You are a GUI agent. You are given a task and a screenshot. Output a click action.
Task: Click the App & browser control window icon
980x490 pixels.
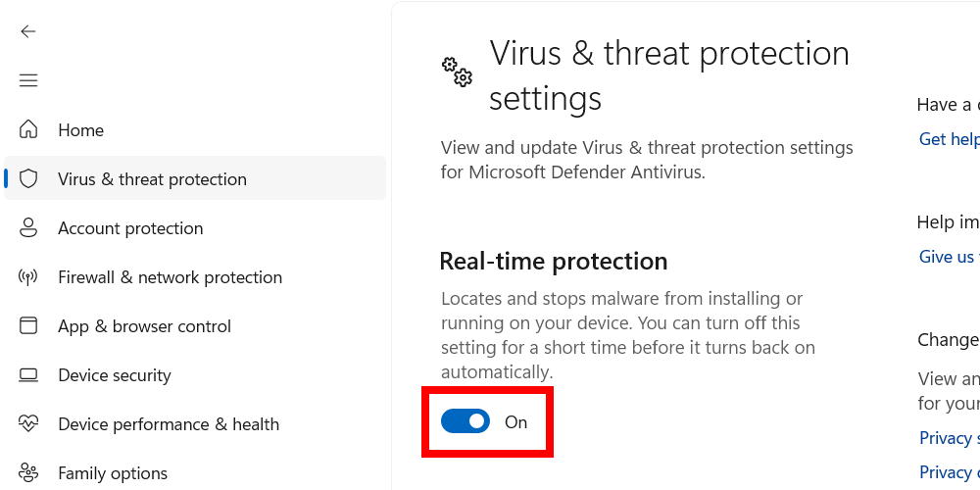click(x=28, y=326)
